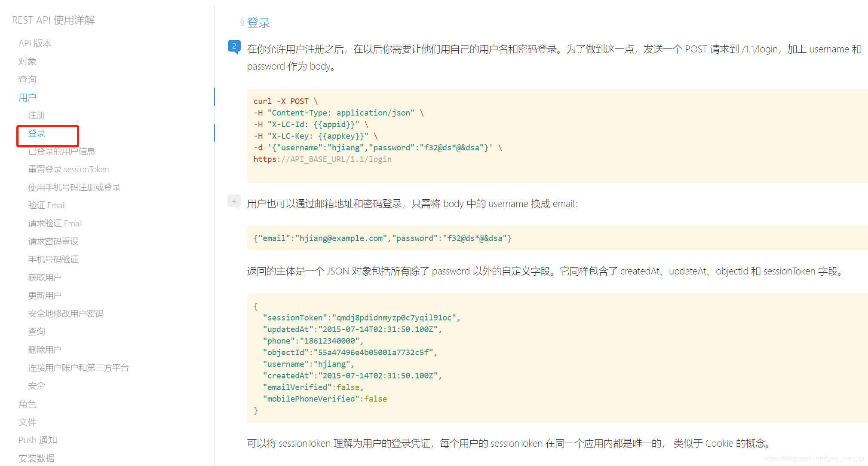
Task: Open the 注册 page
Action: (x=37, y=115)
